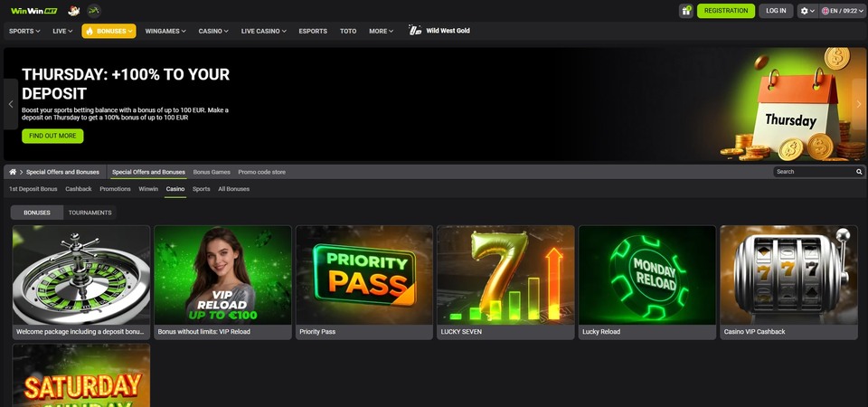Open the EN language and time dropdown
Screen dimensions: 868x407
(x=842, y=11)
